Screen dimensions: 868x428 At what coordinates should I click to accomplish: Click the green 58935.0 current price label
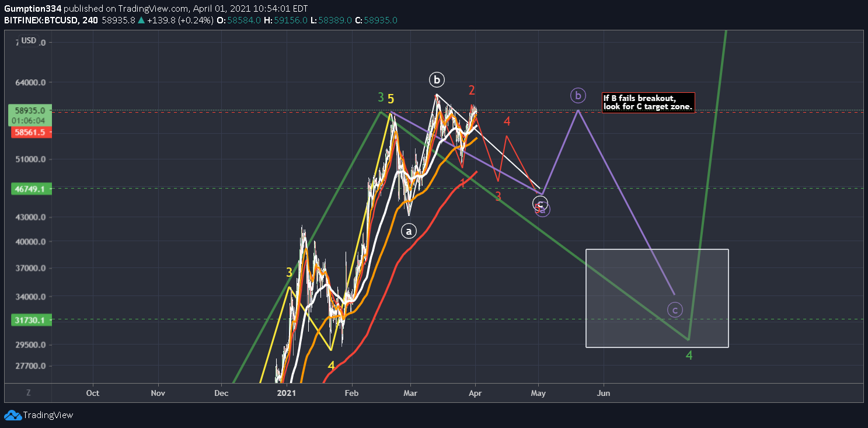(29, 110)
